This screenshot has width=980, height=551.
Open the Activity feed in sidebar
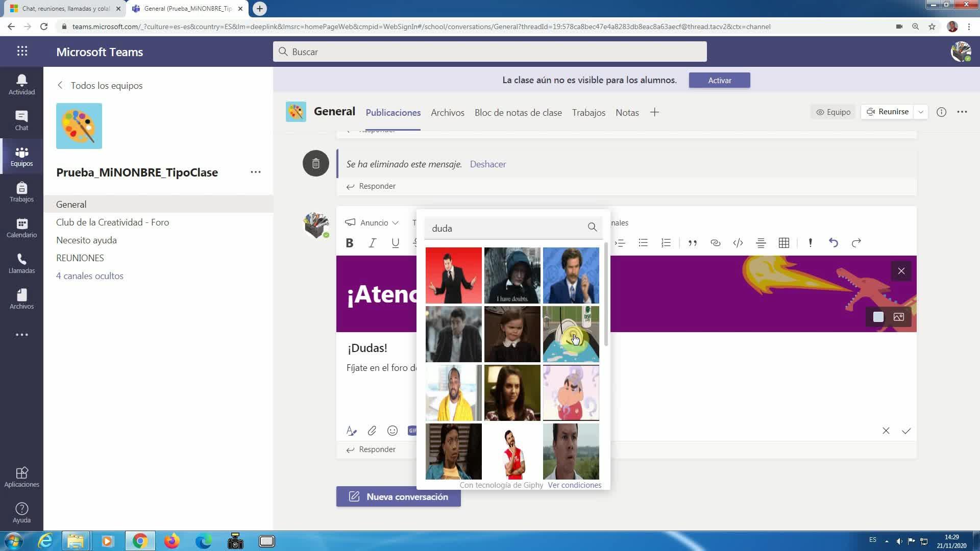(21, 84)
